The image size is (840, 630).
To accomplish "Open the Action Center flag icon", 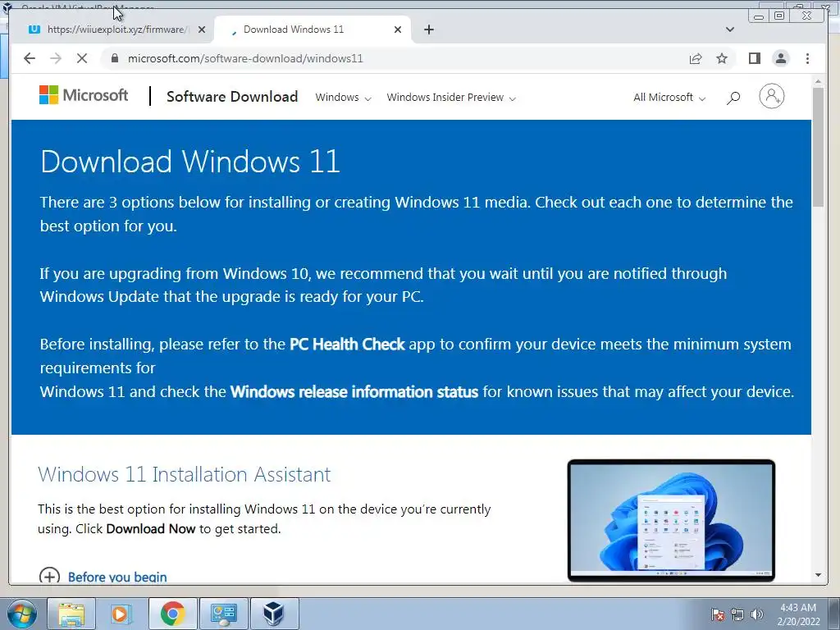I will [718, 614].
